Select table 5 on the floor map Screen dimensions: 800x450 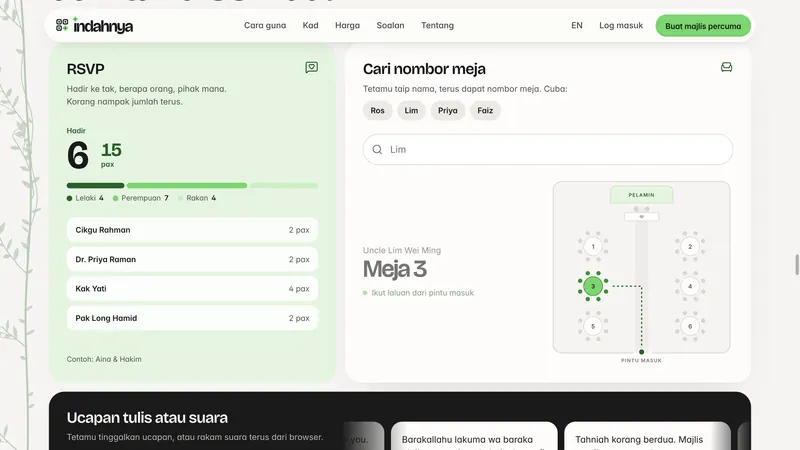[593, 326]
